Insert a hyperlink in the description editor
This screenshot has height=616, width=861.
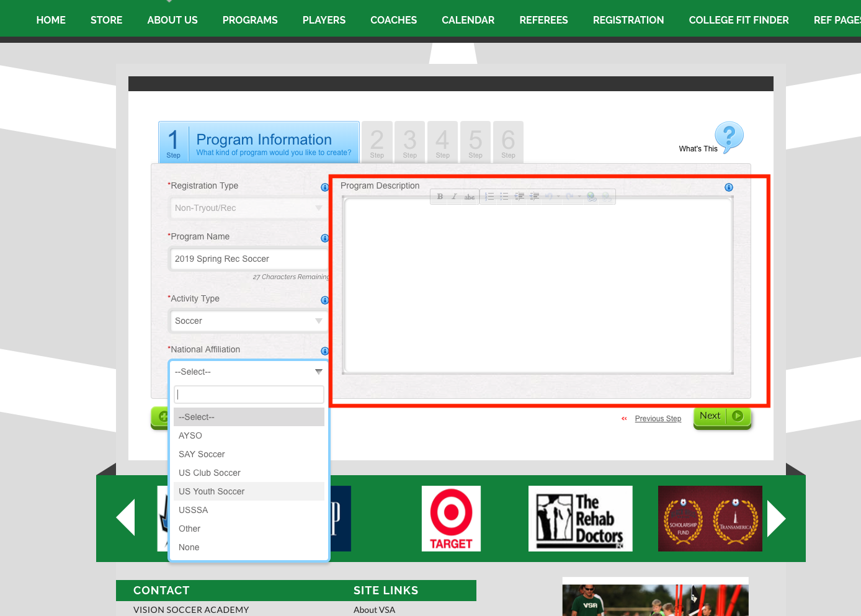point(591,196)
